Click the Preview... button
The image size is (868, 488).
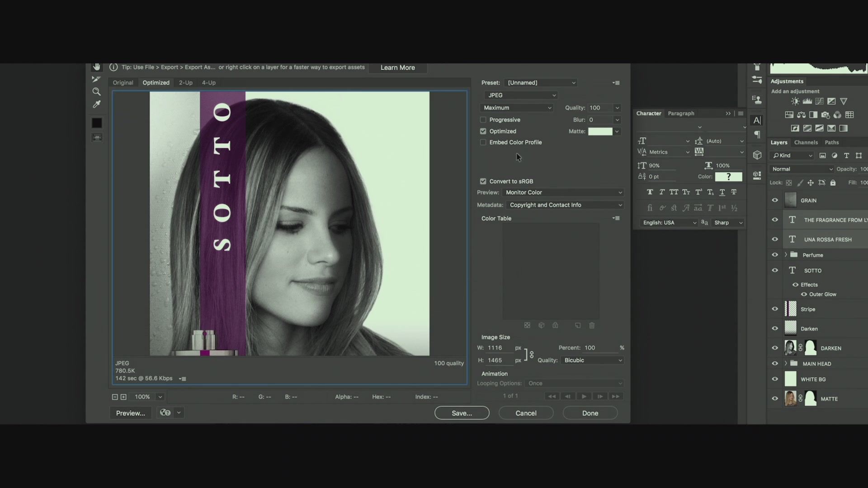pyautogui.click(x=130, y=413)
